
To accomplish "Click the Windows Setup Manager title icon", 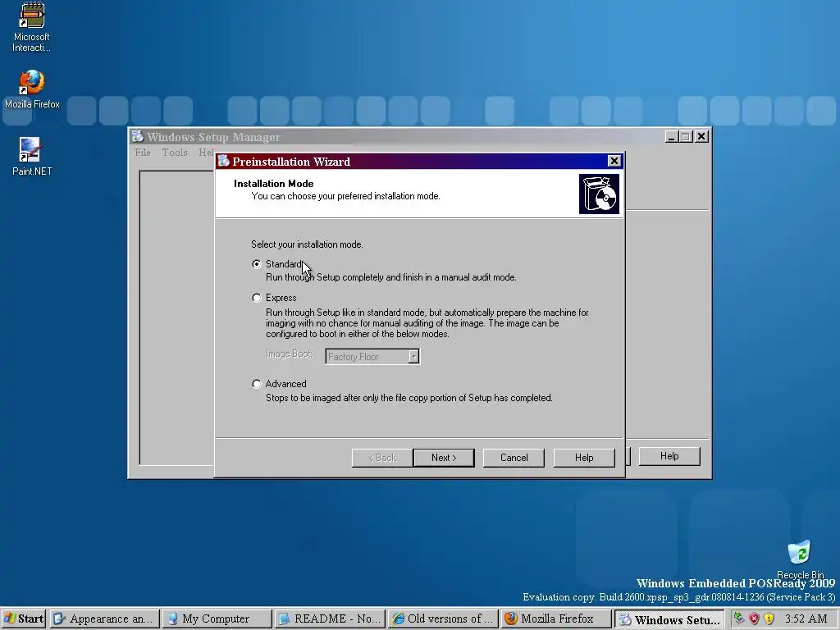I will point(138,137).
